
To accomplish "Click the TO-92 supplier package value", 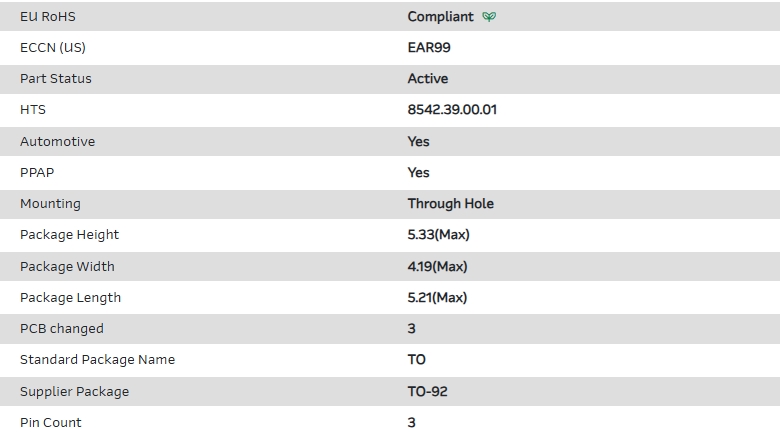I will pyautogui.click(x=427, y=391).
